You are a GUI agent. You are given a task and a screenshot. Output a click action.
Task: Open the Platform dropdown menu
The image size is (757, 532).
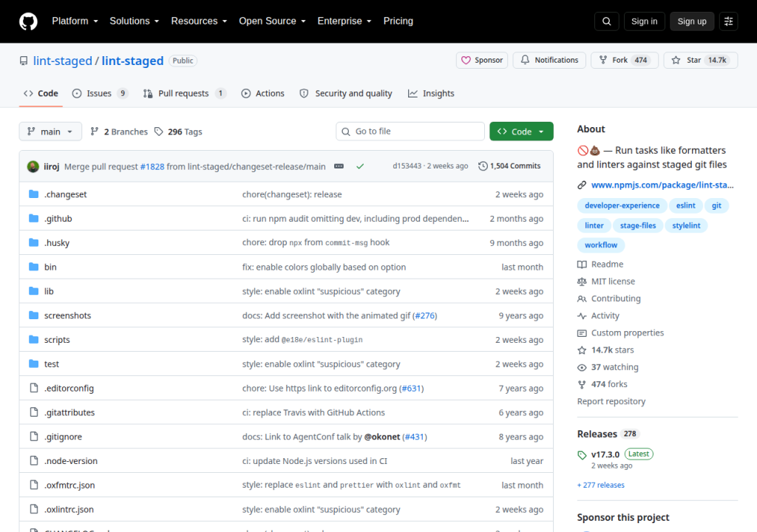point(75,21)
